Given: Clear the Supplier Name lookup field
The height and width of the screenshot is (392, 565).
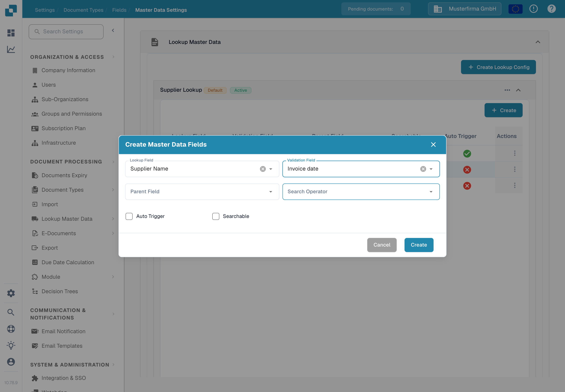Looking at the screenshot, I should [263, 169].
